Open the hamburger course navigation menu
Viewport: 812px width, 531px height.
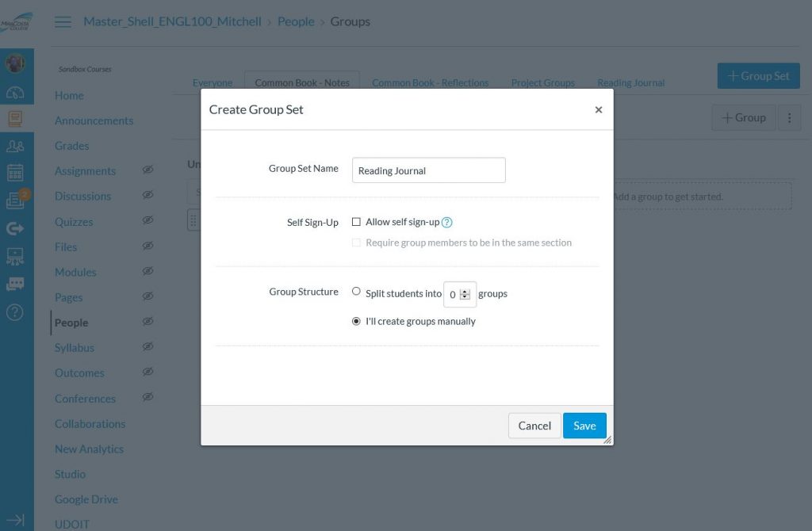click(x=63, y=21)
